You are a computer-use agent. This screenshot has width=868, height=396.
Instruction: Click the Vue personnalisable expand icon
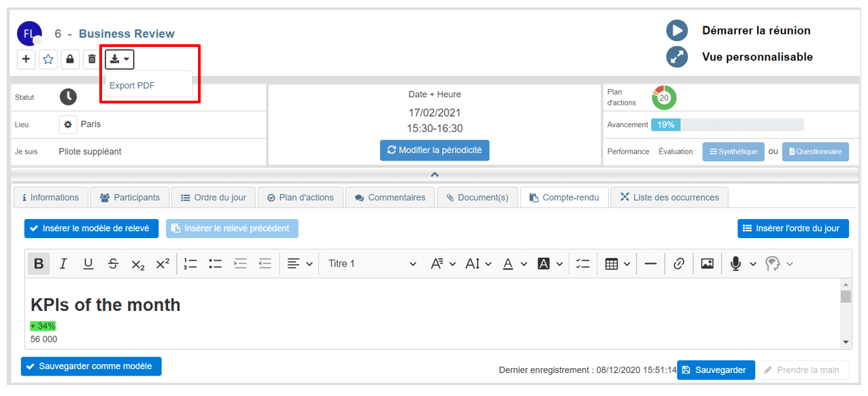(677, 57)
